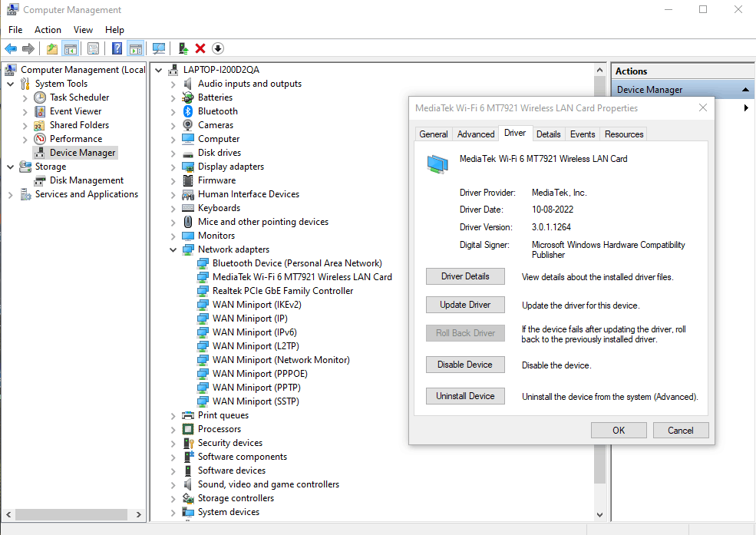Switch to the Events tab
The image size is (756, 535).
click(583, 134)
